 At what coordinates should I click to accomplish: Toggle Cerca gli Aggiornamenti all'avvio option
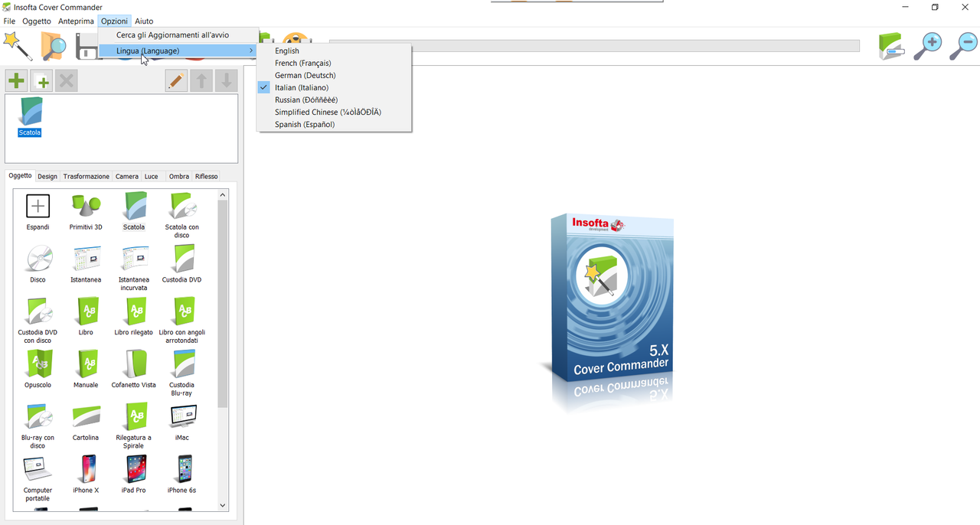coord(178,35)
